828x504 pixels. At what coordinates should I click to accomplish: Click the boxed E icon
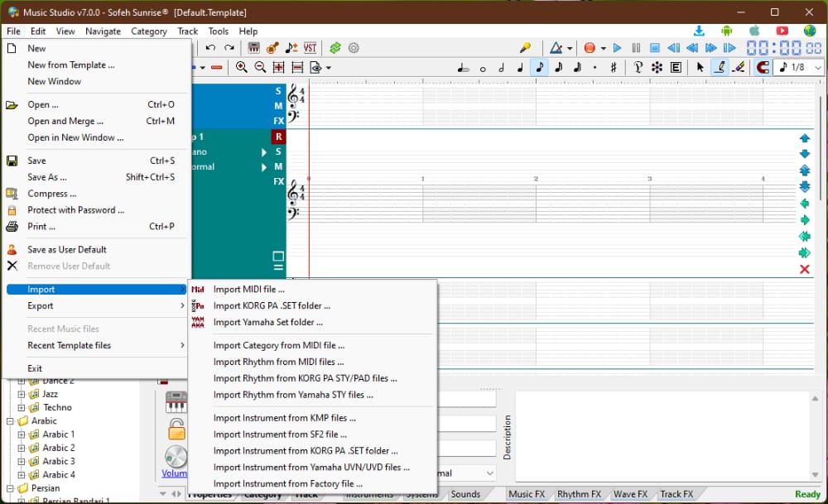(x=676, y=67)
